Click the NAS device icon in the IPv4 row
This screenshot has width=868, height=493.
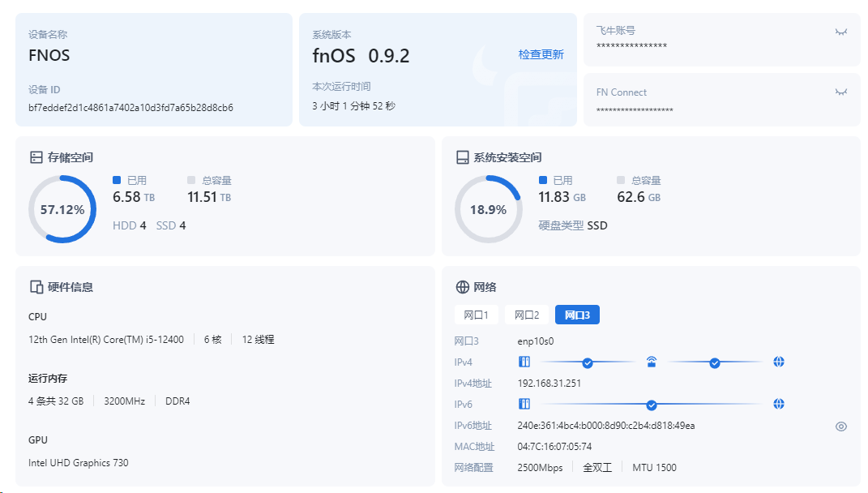coord(524,362)
